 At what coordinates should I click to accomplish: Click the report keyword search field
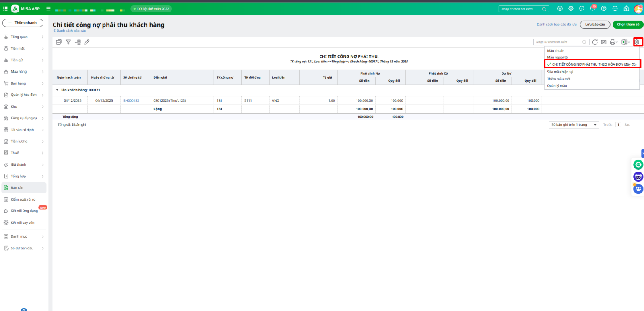[558, 42]
